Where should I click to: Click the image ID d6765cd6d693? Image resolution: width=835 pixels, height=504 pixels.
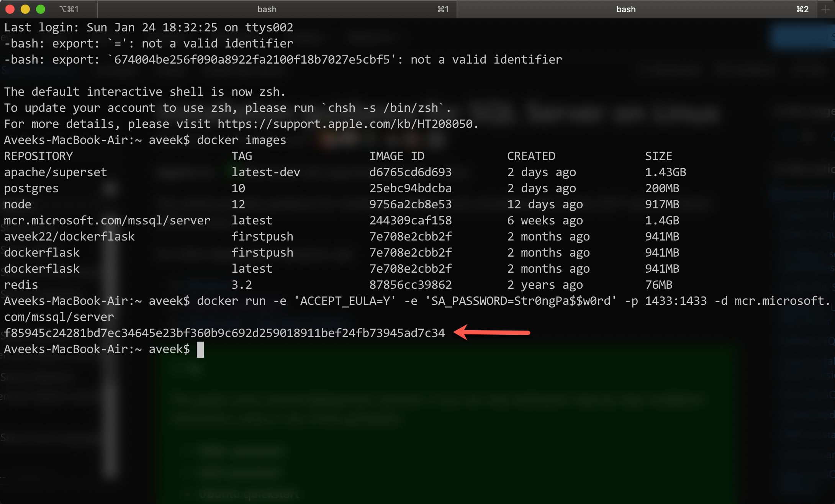(x=410, y=172)
